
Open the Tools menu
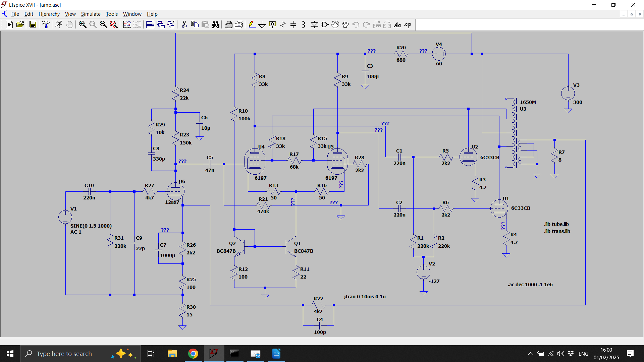point(112,14)
